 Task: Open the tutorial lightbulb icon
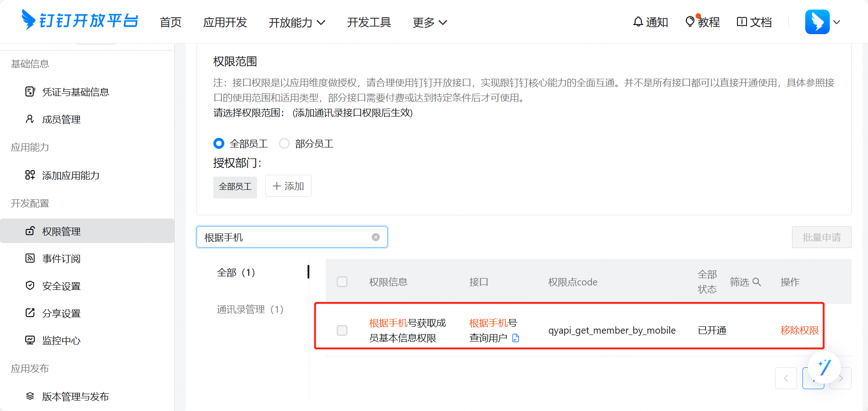(690, 21)
